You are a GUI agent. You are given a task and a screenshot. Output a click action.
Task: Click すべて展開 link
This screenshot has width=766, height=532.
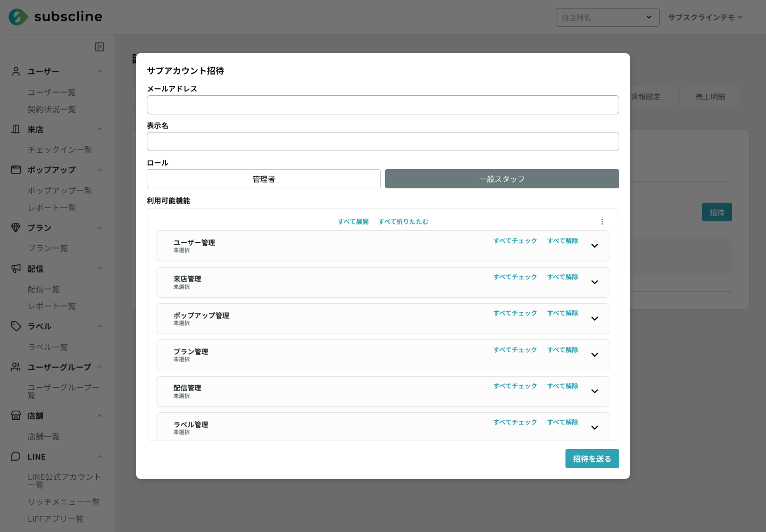(x=353, y=222)
